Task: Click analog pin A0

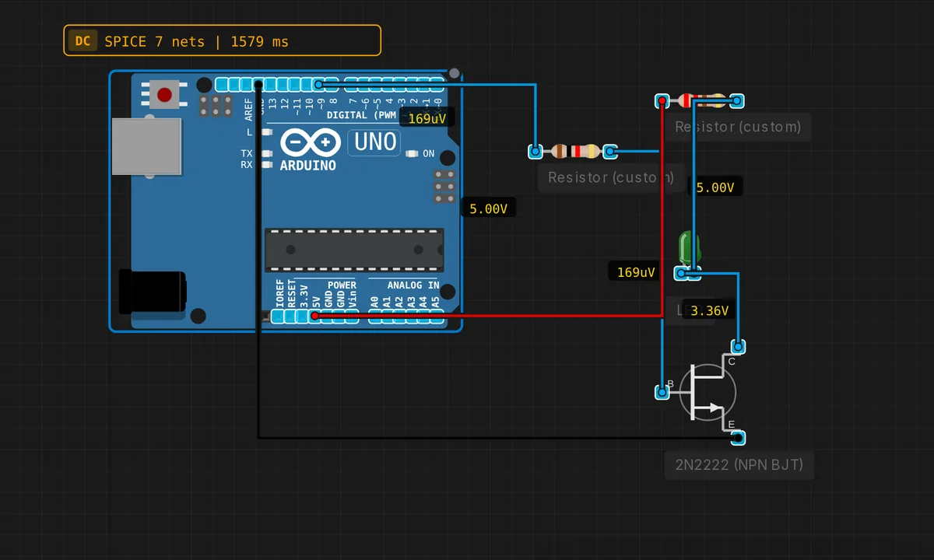Action: coord(376,316)
